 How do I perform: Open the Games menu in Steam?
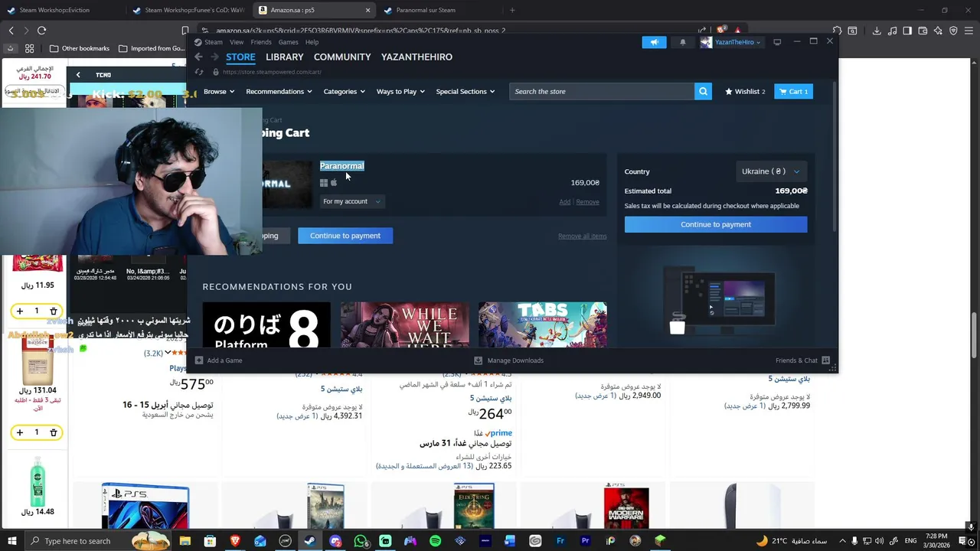(x=288, y=42)
